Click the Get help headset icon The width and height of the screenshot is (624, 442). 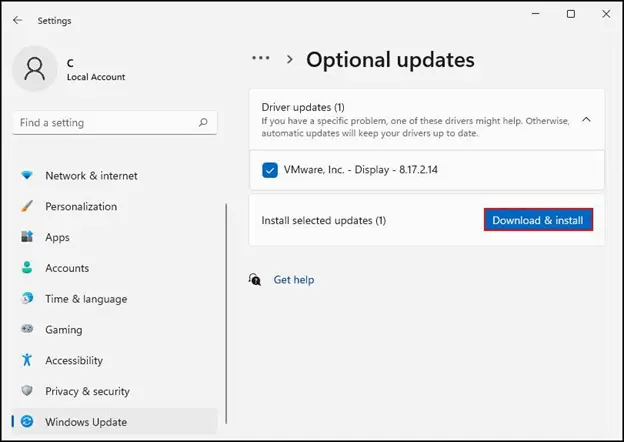(255, 279)
